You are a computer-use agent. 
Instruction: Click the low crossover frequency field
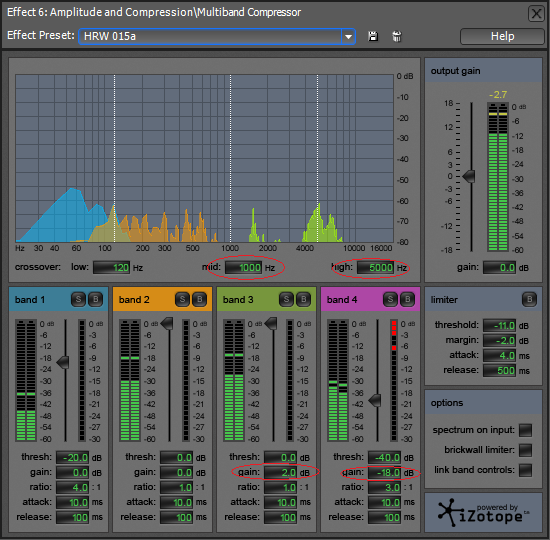(112, 268)
